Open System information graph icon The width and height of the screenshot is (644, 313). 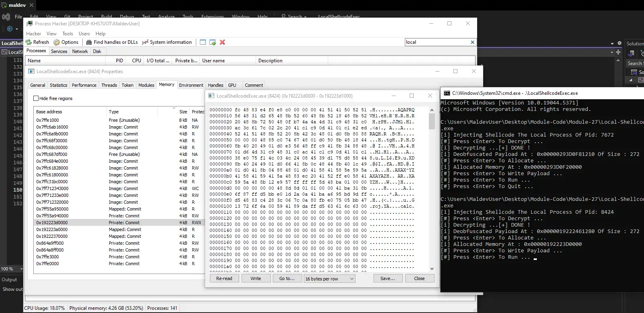coord(145,42)
